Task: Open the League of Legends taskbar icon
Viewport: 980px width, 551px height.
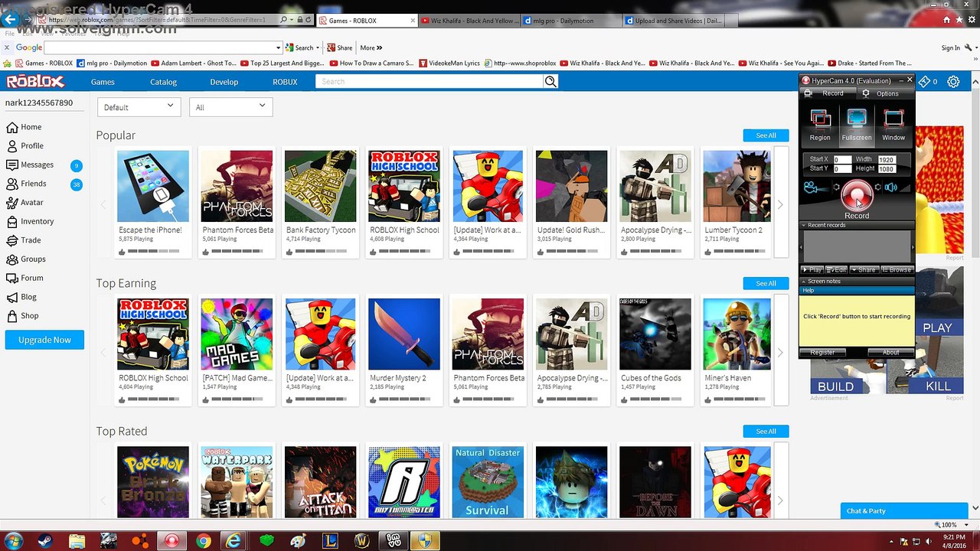Action: (x=330, y=541)
